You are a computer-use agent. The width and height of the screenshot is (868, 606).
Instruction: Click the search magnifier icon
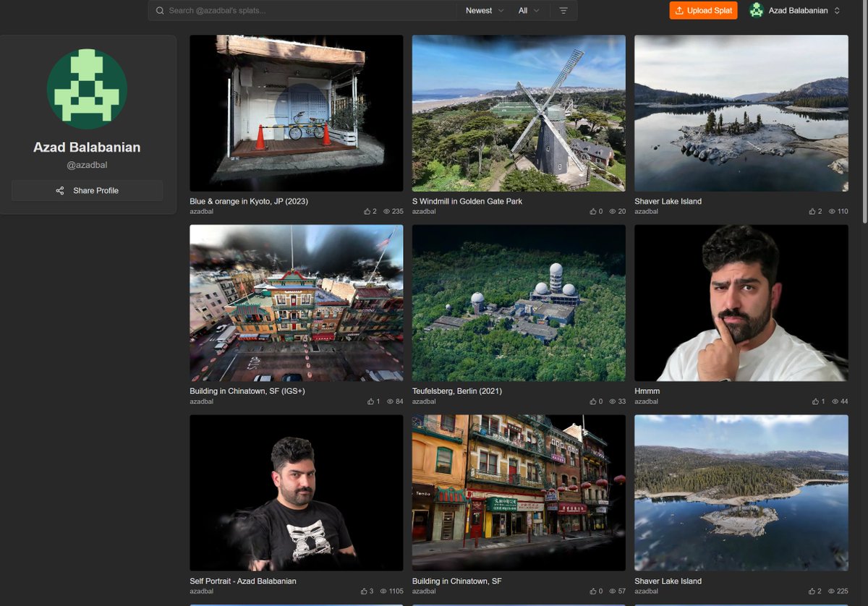160,10
